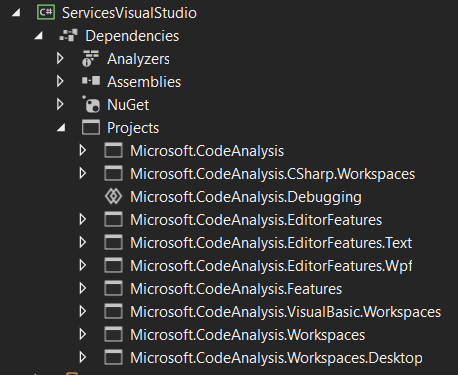
Task: Click the C# project icon of ServicesVisualStudio
Action: point(46,13)
